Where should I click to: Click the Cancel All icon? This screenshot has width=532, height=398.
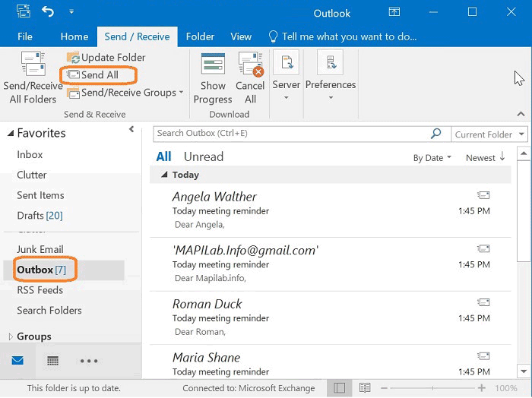pos(250,63)
